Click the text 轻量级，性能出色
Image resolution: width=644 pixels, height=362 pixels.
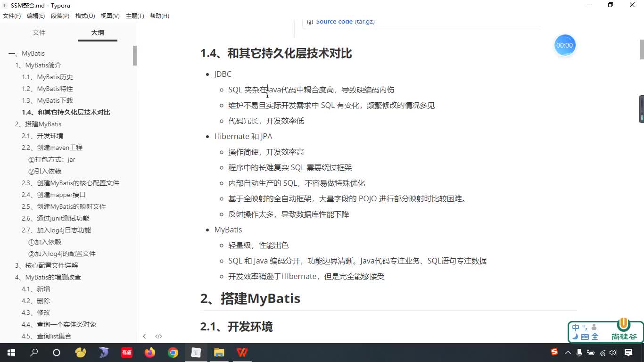click(258, 245)
